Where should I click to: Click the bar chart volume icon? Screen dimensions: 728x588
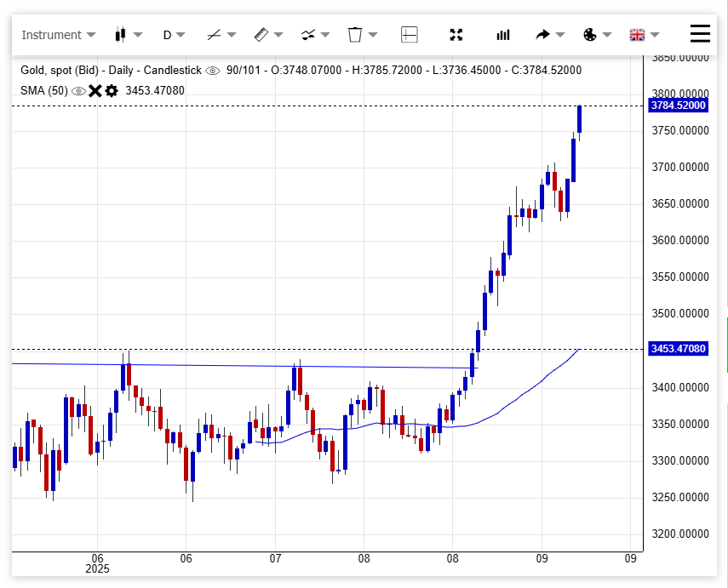pyautogui.click(x=503, y=35)
